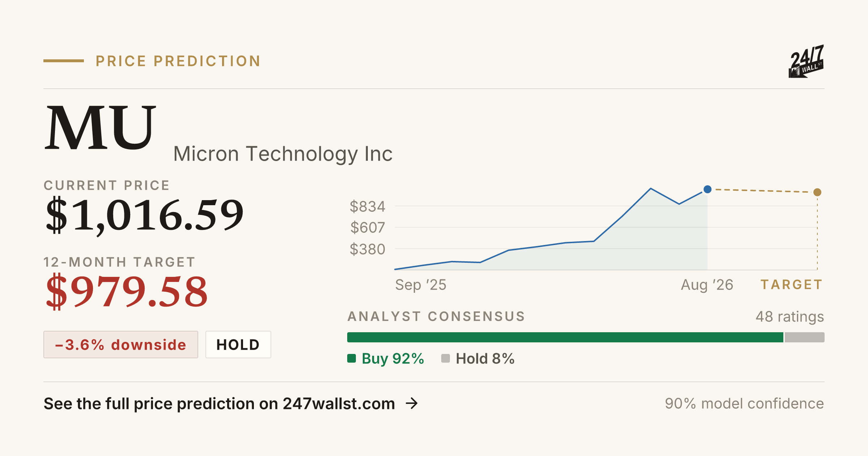Click the Sep '25 axis label

coord(421,285)
